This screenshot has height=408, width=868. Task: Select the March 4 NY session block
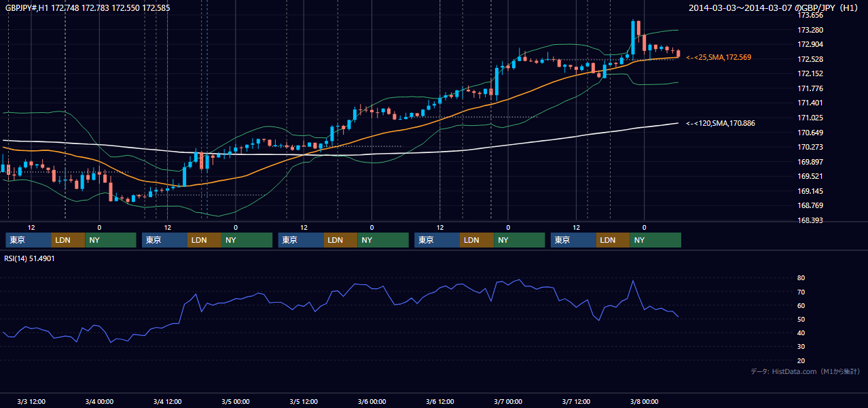click(247, 240)
